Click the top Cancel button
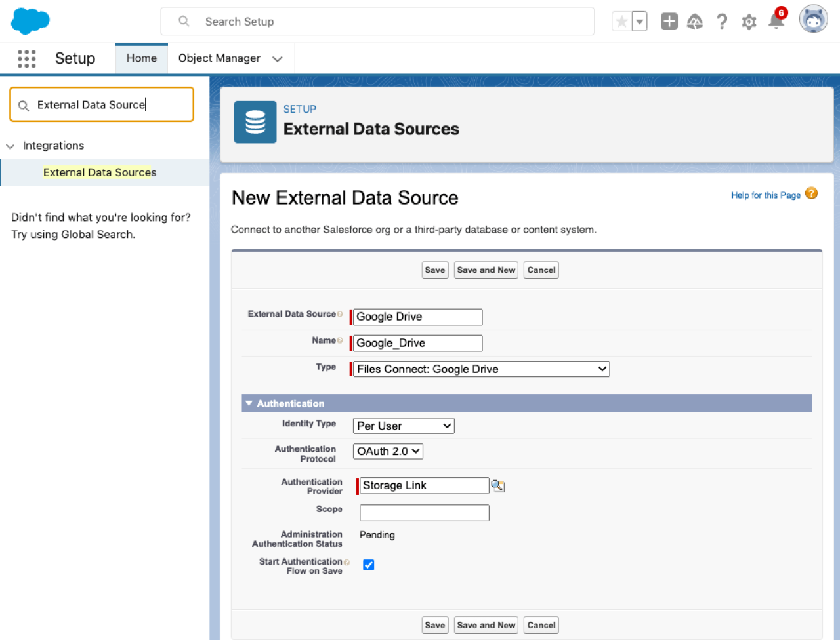The image size is (840, 640). pyautogui.click(x=541, y=270)
